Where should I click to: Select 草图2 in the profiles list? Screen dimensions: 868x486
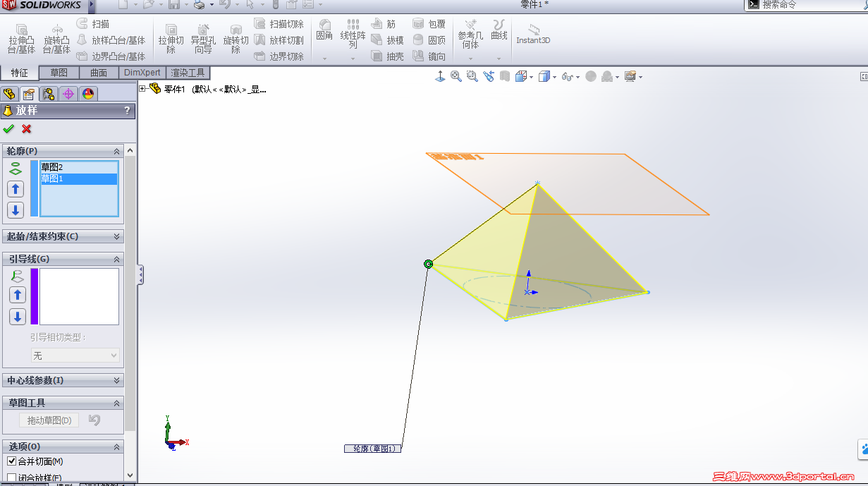[x=78, y=168]
